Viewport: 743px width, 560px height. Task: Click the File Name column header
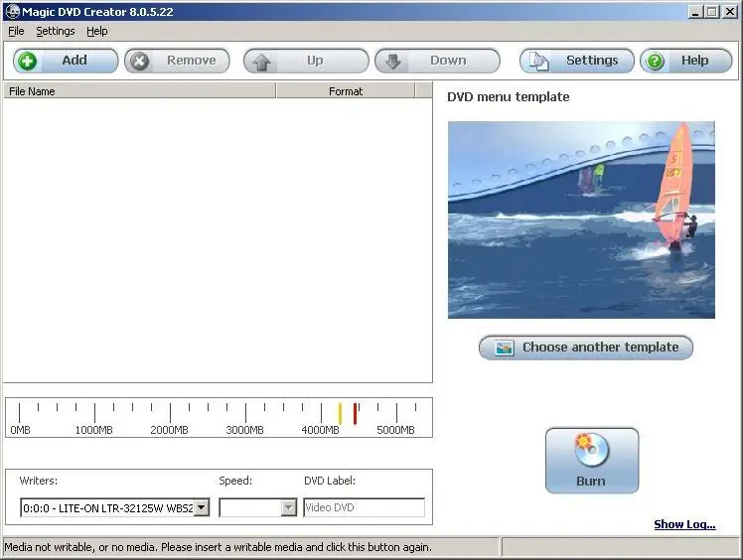pyautogui.click(x=139, y=91)
